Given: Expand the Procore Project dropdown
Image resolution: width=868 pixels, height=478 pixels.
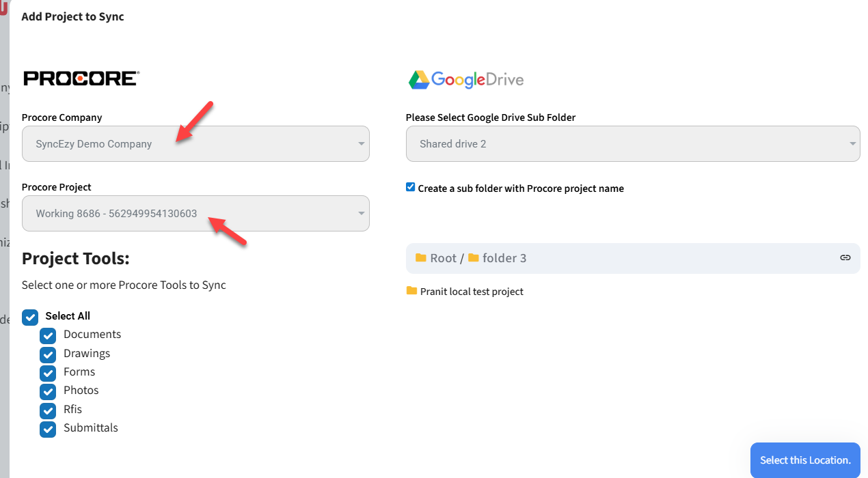Looking at the screenshot, I should coord(195,214).
